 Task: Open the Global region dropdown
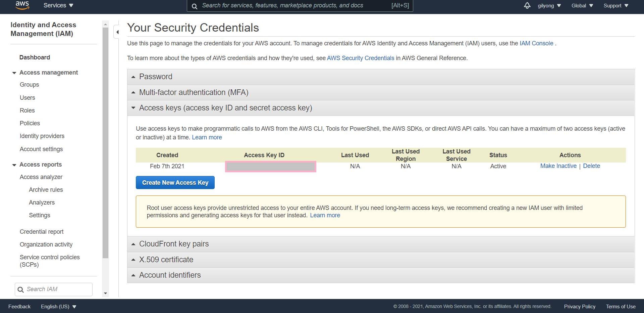click(582, 6)
